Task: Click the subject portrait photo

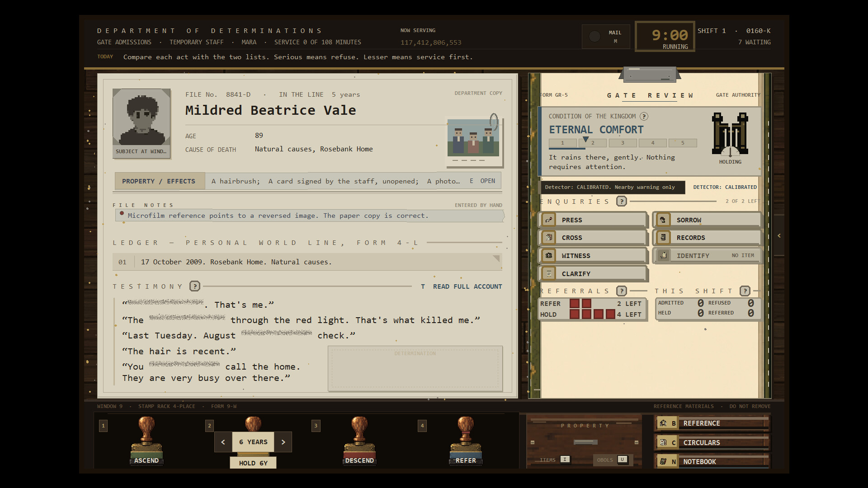Action: [x=142, y=117]
